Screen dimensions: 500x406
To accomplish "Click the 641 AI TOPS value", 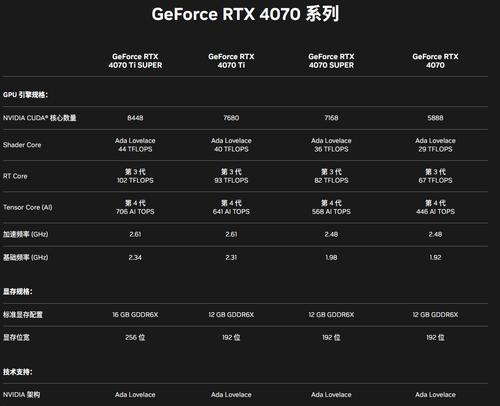I will (x=231, y=212).
